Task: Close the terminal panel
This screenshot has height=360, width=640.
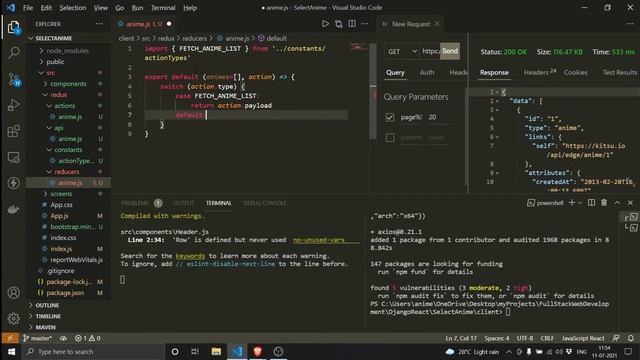Action: 630,202
